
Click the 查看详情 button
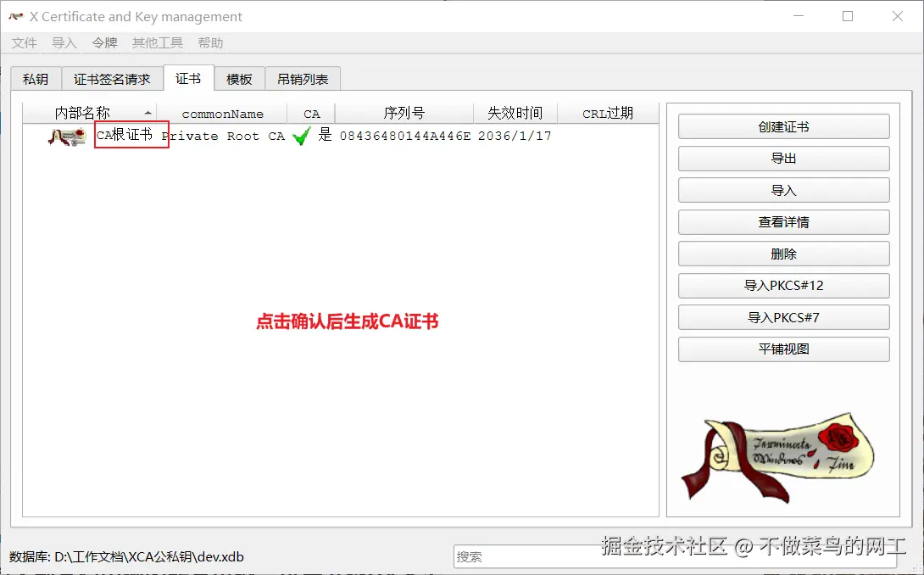tap(782, 221)
